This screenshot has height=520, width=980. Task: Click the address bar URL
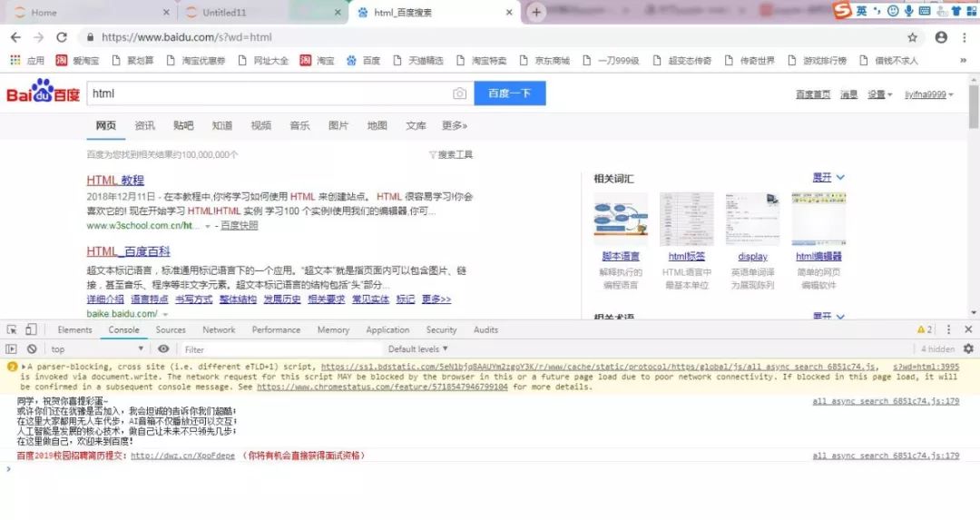coord(186,37)
